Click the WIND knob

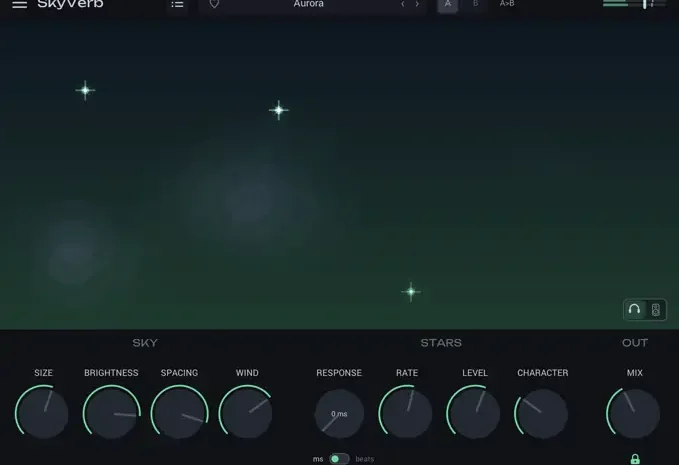tap(247, 412)
